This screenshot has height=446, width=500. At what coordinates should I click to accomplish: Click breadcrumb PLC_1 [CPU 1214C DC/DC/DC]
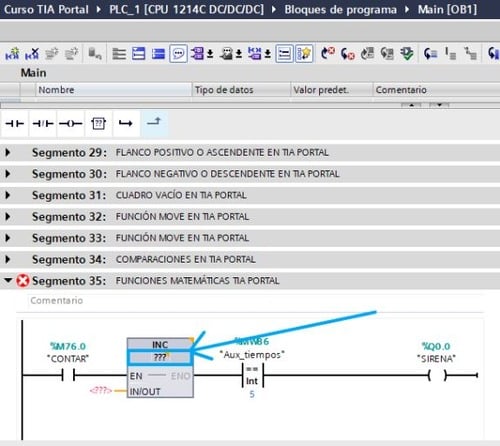(x=186, y=9)
